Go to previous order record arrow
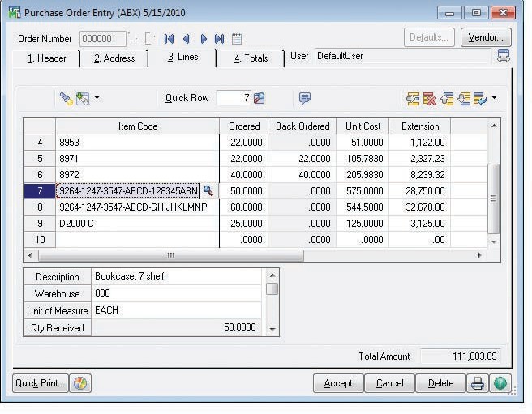The width and height of the screenshot is (532, 414). [x=187, y=39]
